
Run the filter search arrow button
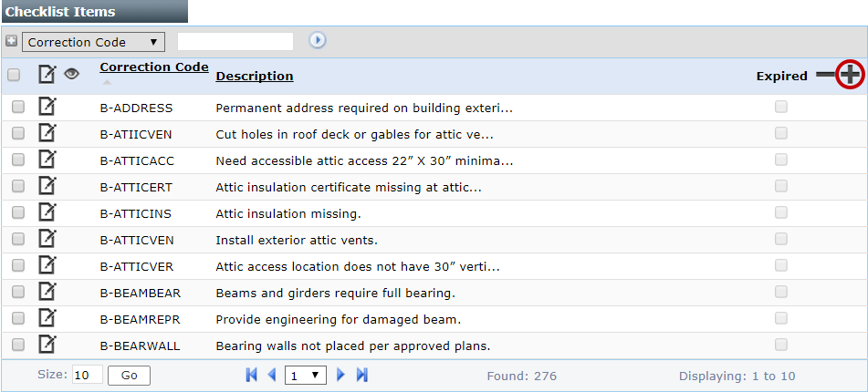(318, 41)
